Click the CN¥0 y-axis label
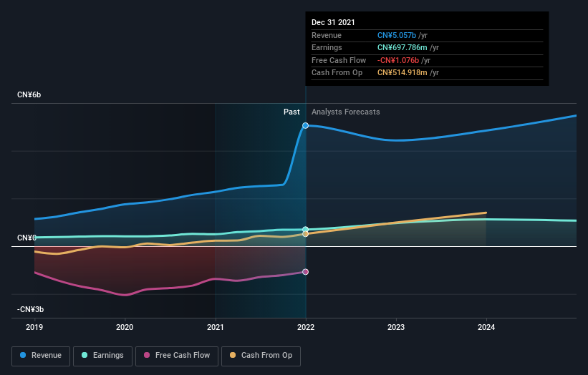The height and width of the screenshot is (375, 588). 26,238
